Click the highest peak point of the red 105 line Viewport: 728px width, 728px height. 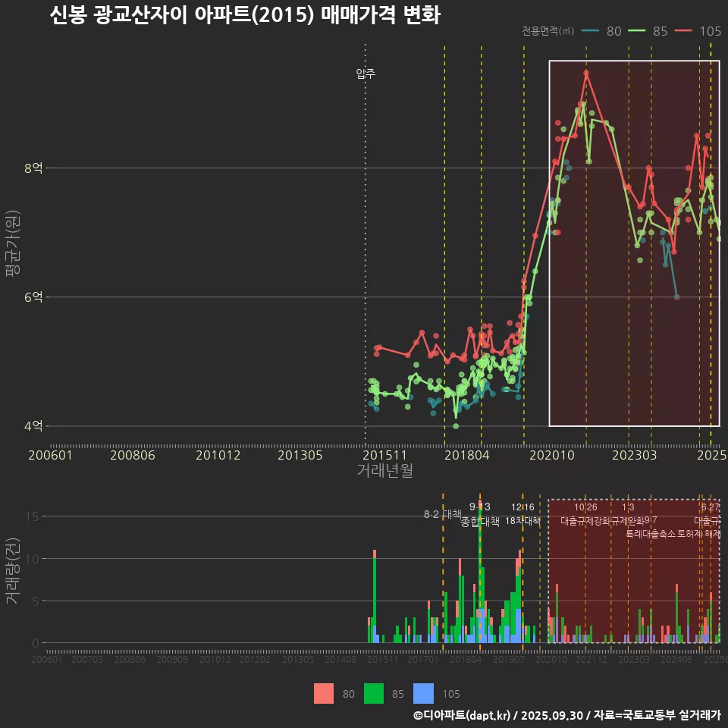click(586, 73)
